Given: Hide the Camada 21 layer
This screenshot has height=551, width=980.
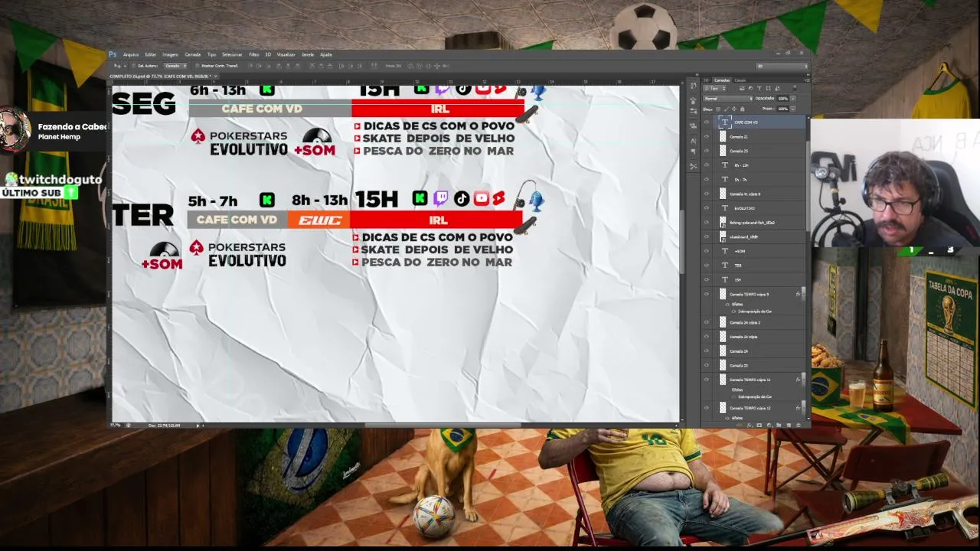Looking at the screenshot, I should tap(707, 137).
